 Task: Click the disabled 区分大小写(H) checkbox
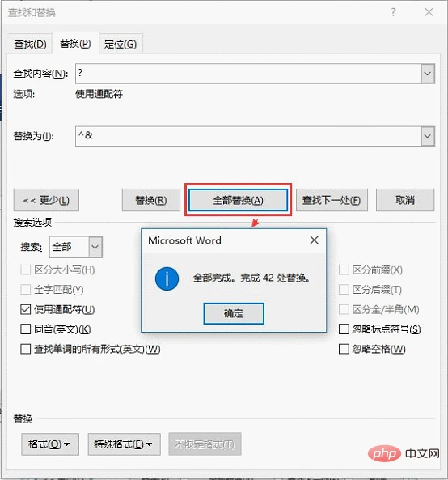click(x=25, y=270)
